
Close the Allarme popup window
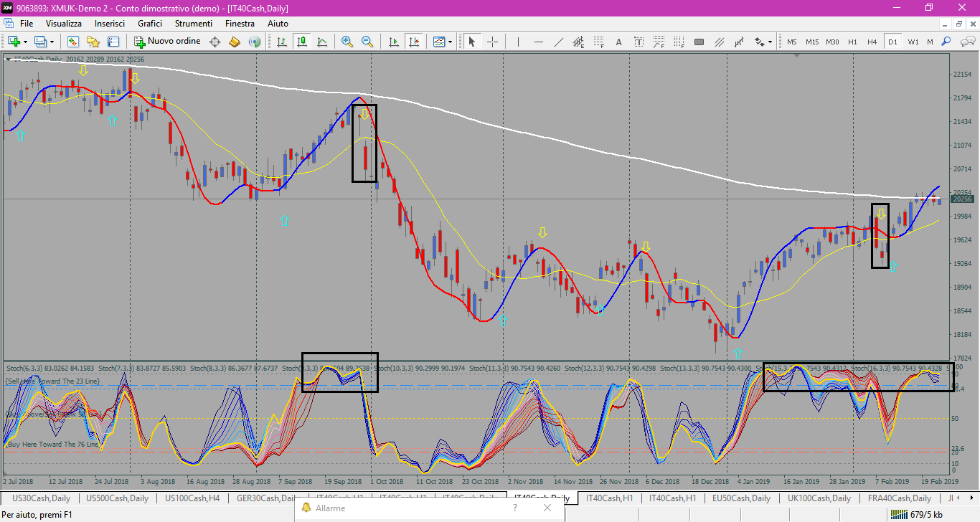pos(547,508)
